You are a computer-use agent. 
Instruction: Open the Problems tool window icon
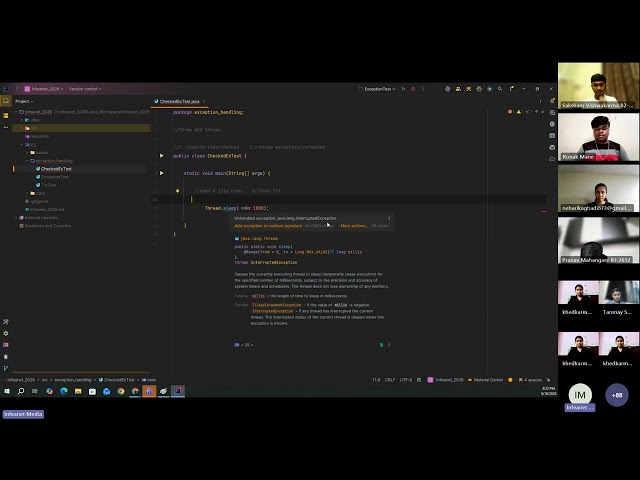tap(6, 356)
